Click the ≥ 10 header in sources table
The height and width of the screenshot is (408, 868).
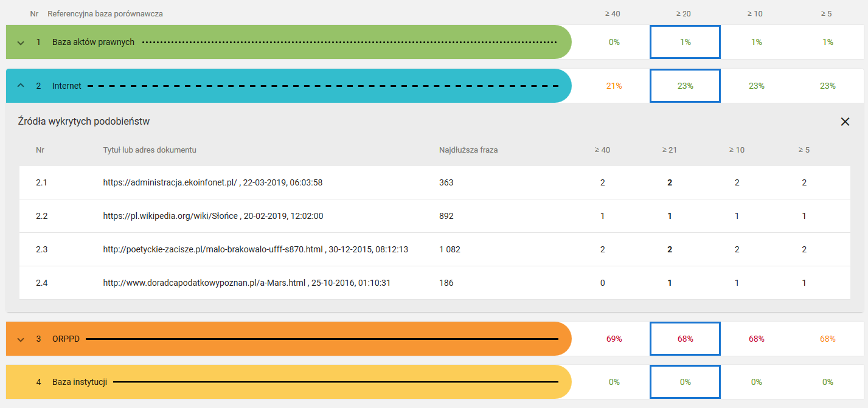(737, 150)
